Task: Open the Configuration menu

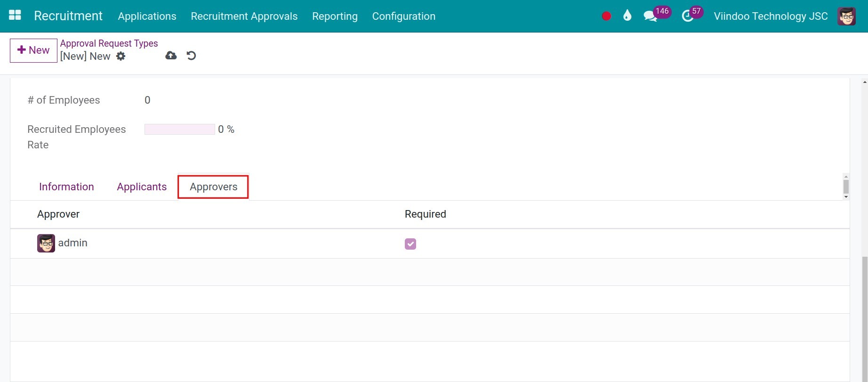Action: 404,16
